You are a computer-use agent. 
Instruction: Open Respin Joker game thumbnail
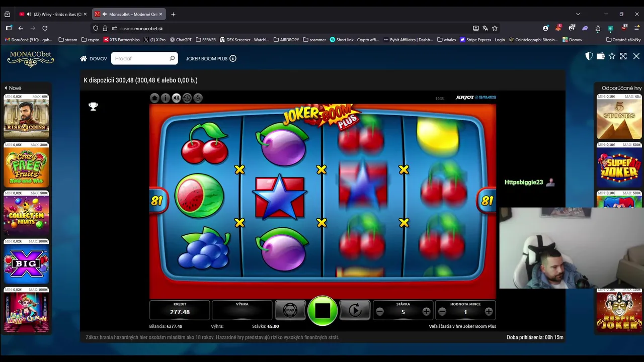coord(619,312)
